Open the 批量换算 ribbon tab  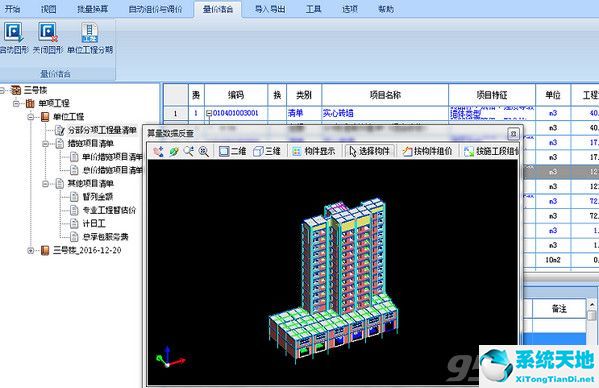(x=92, y=9)
